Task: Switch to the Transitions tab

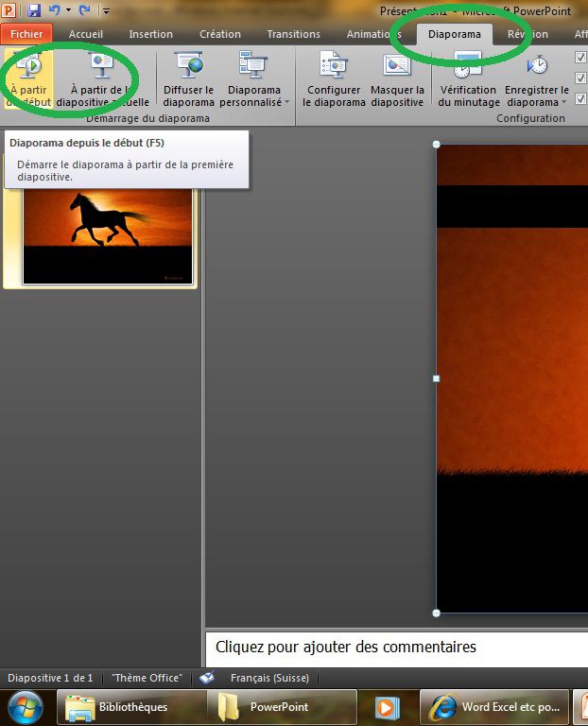Action: pos(293,34)
